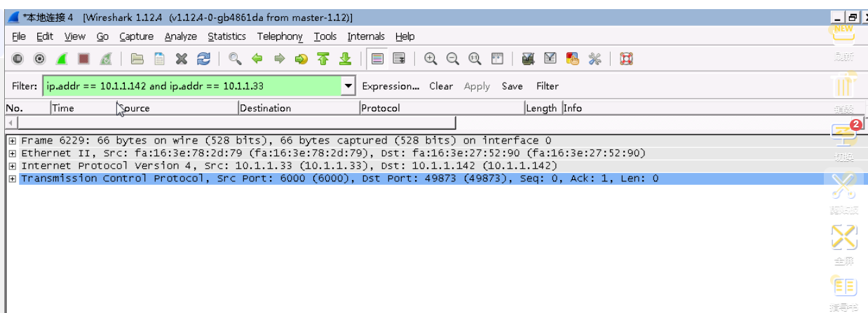Expand the Frame 6229 tree node
The width and height of the screenshot is (868, 313).
tap(12, 141)
